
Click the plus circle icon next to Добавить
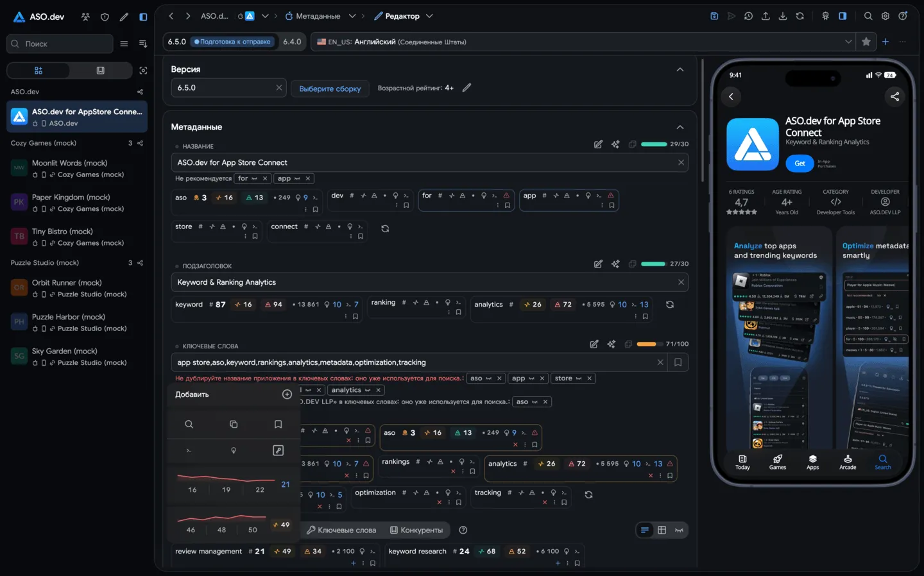[287, 394]
